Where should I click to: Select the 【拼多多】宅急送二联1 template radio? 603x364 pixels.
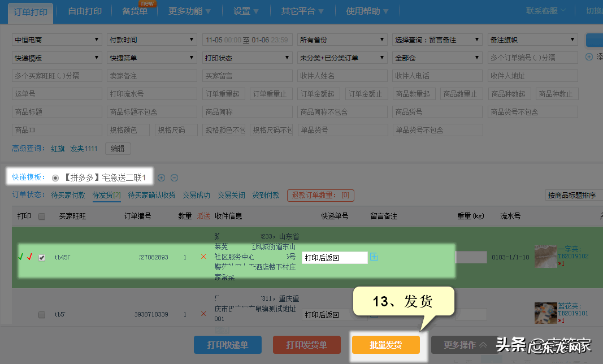point(55,176)
